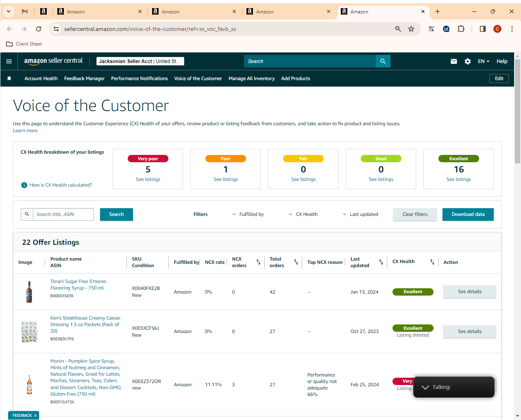The width and height of the screenshot is (521, 420).
Task: See details for Torani Sugar Free S'mores
Action: coord(470,292)
